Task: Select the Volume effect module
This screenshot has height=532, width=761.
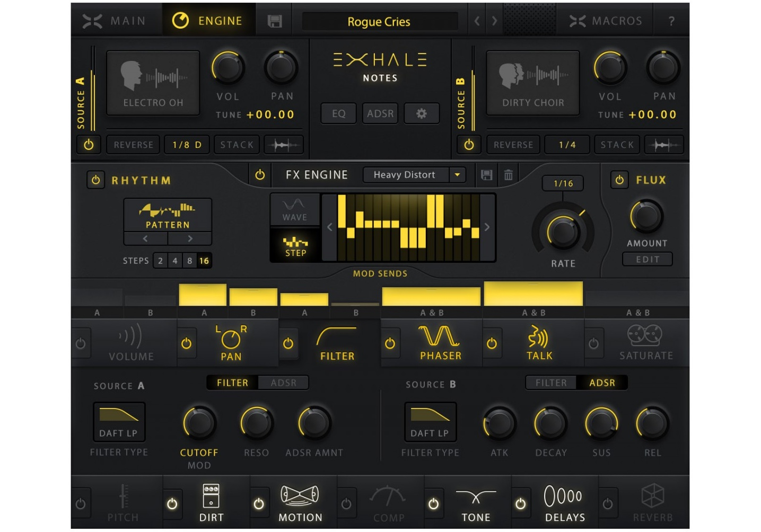Action: click(131, 343)
